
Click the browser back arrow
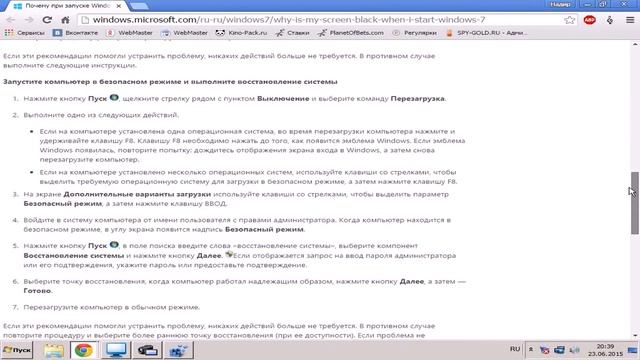click(11, 20)
